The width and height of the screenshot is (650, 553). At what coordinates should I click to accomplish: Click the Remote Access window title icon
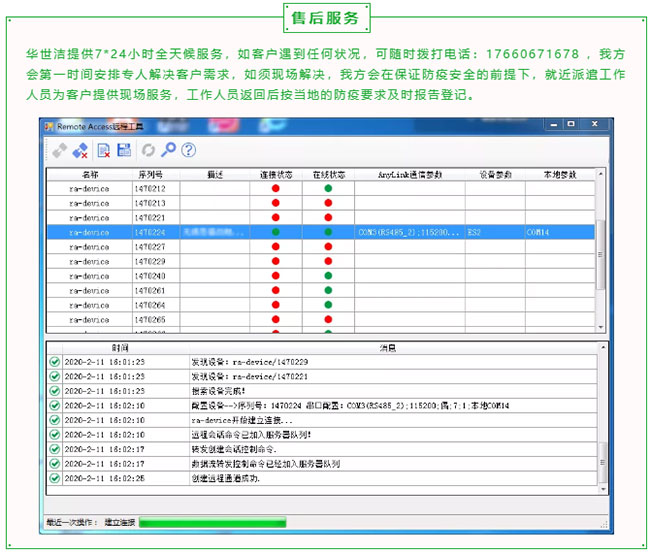point(48,126)
